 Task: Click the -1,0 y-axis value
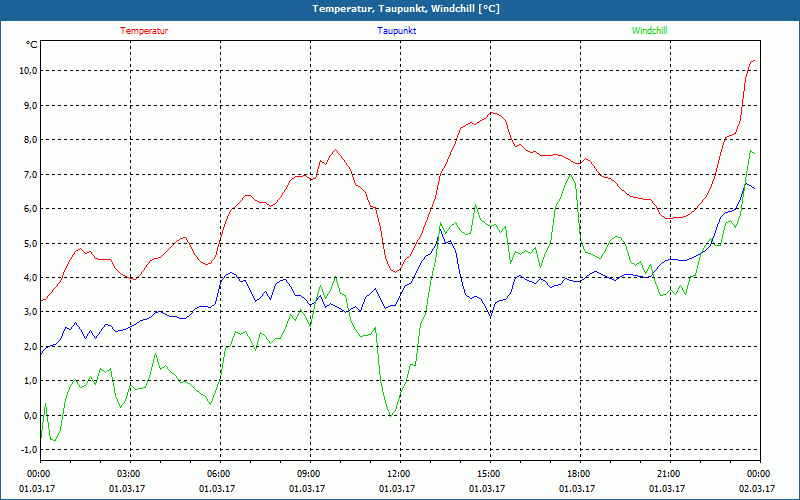tap(28, 449)
